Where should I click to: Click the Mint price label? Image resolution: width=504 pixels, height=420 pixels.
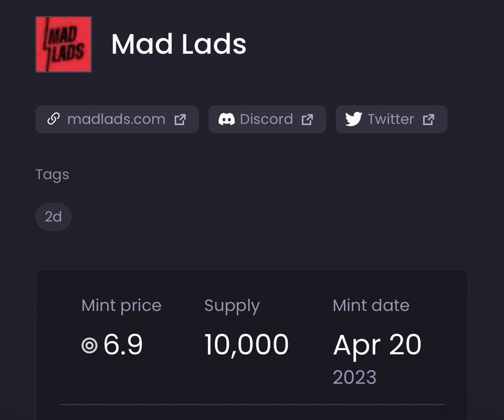[121, 305]
